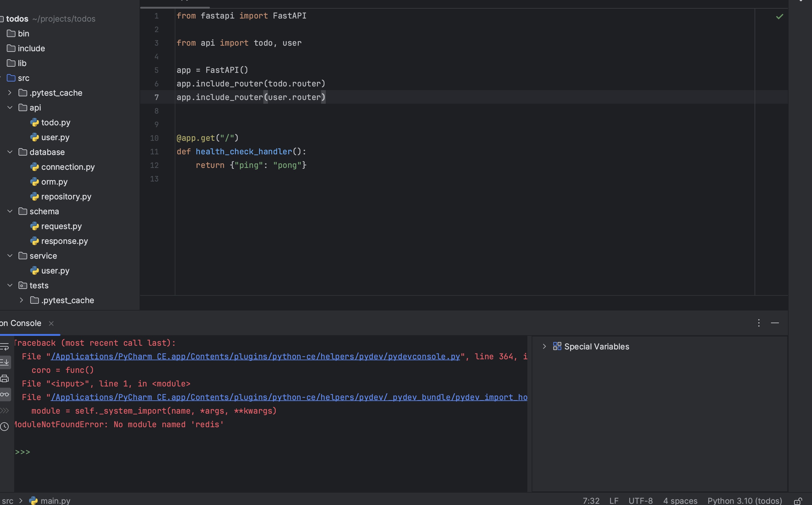This screenshot has height=505, width=812.
Task: Open the pydevconsole.py traceback link
Action: pyautogui.click(x=255, y=357)
